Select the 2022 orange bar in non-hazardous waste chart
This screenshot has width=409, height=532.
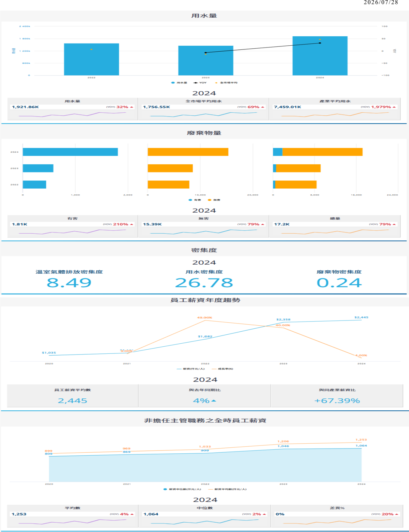point(169,185)
